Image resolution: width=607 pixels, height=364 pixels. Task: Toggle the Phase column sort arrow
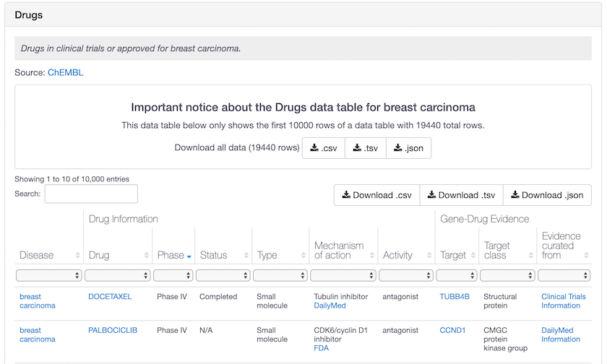click(x=189, y=256)
